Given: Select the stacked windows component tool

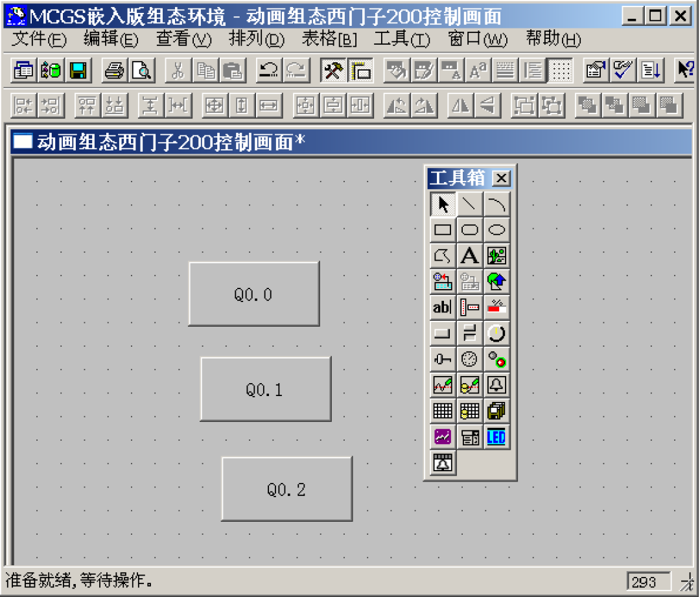Looking at the screenshot, I should [x=496, y=411].
